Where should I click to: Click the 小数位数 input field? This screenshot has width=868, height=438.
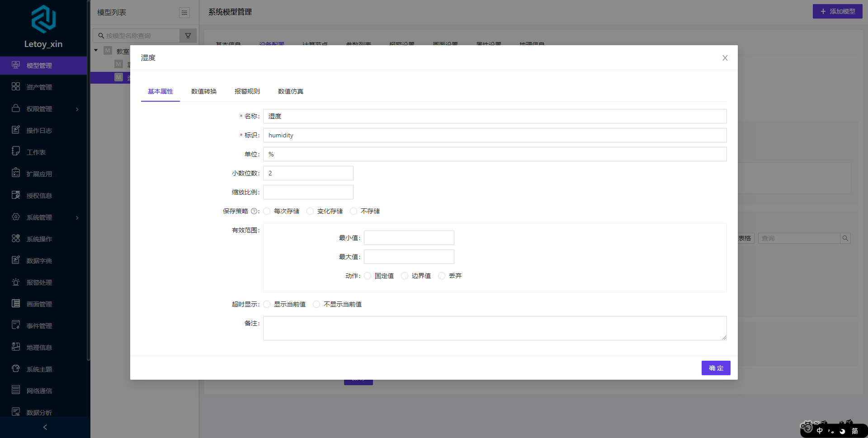308,173
